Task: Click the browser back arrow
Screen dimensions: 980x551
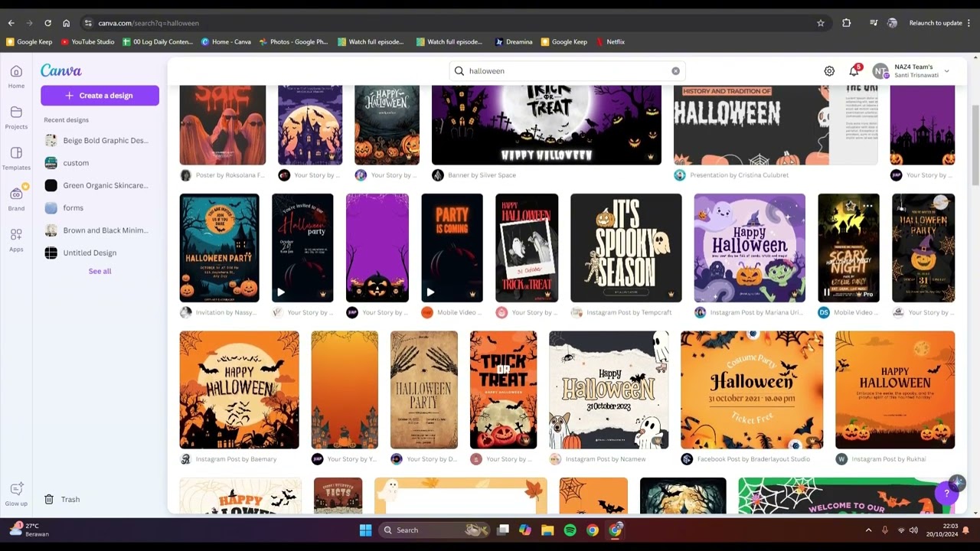Action: coord(11,23)
